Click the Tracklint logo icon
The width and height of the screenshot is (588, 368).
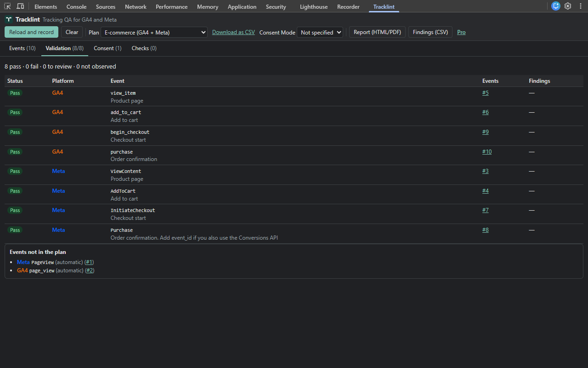(9, 20)
